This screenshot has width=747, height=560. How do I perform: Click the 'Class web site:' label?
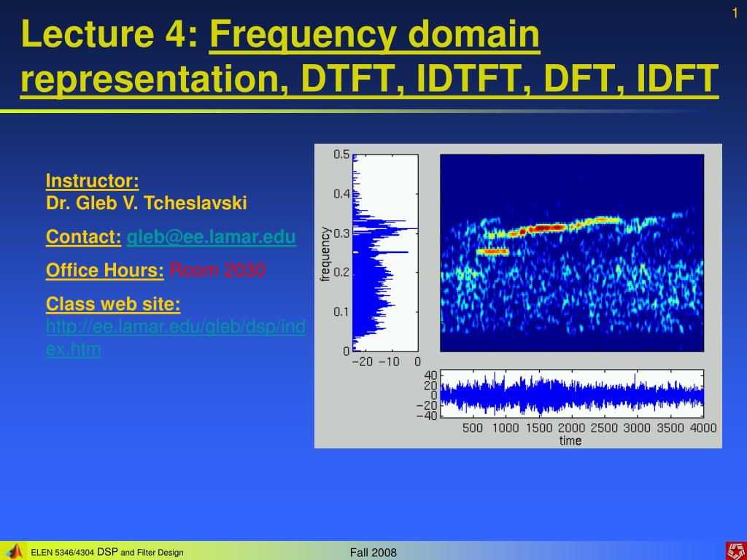coord(113,304)
